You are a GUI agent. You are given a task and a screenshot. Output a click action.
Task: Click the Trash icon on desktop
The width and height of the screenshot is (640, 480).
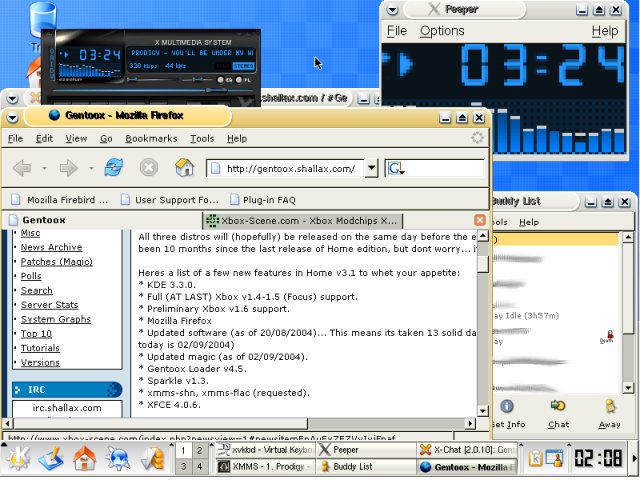pyautogui.click(x=42, y=18)
